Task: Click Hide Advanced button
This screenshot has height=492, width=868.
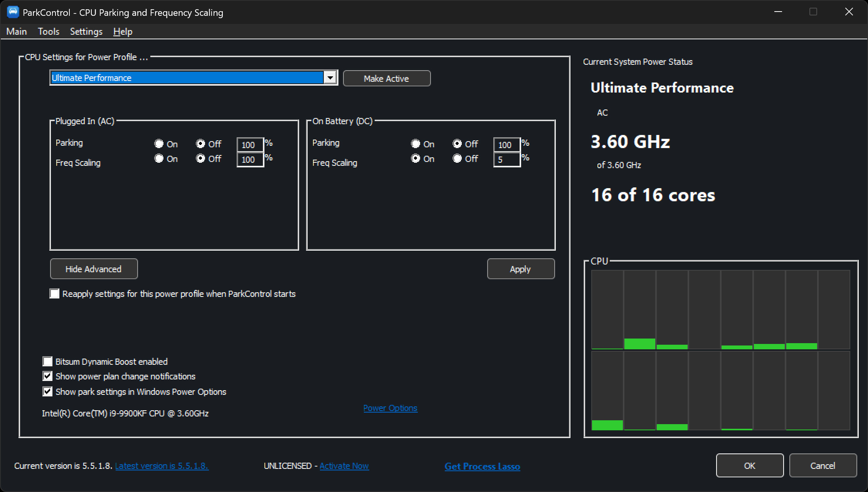Action: (x=94, y=269)
